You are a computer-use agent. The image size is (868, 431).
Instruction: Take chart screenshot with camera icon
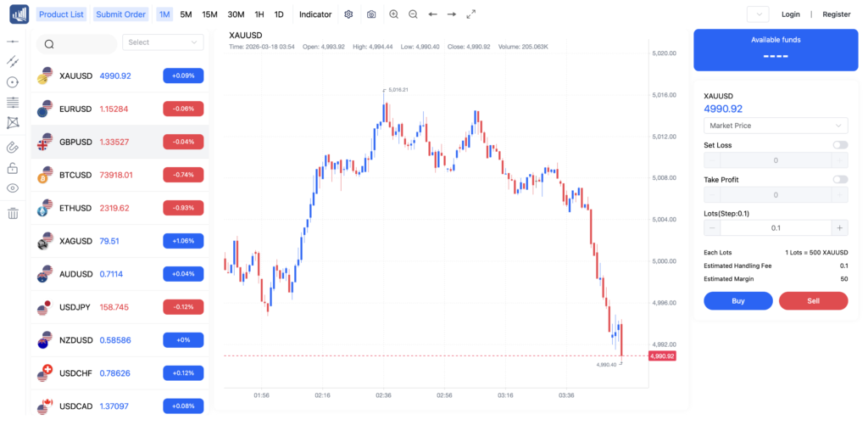(371, 14)
